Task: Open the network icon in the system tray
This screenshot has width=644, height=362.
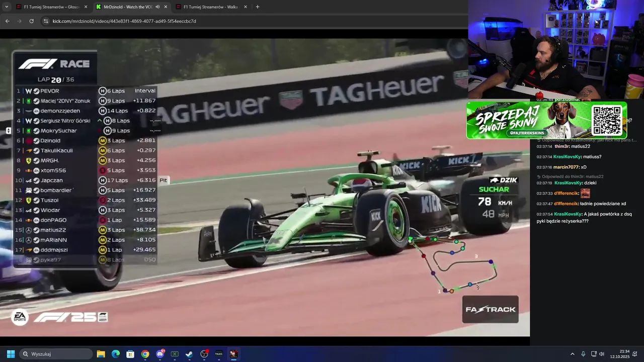Action: click(x=594, y=354)
